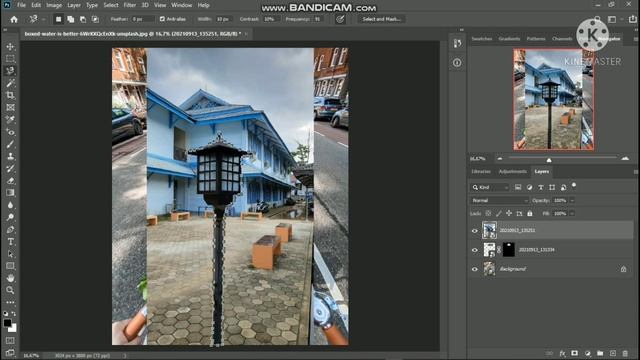Toggle the Anti-alias checkbox
640x360 pixels.
pyautogui.click(x=162, y=19)
